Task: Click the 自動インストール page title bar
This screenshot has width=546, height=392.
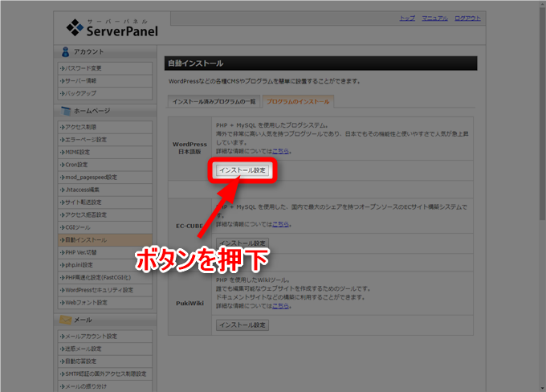Action: 320,63
